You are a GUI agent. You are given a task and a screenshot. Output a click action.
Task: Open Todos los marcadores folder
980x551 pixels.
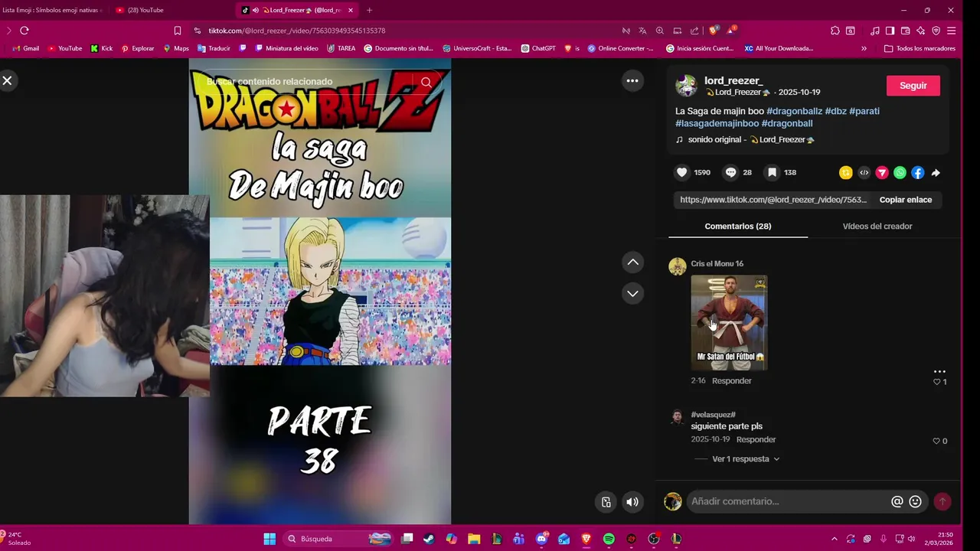pyautogui.click(x=920, y=48)
